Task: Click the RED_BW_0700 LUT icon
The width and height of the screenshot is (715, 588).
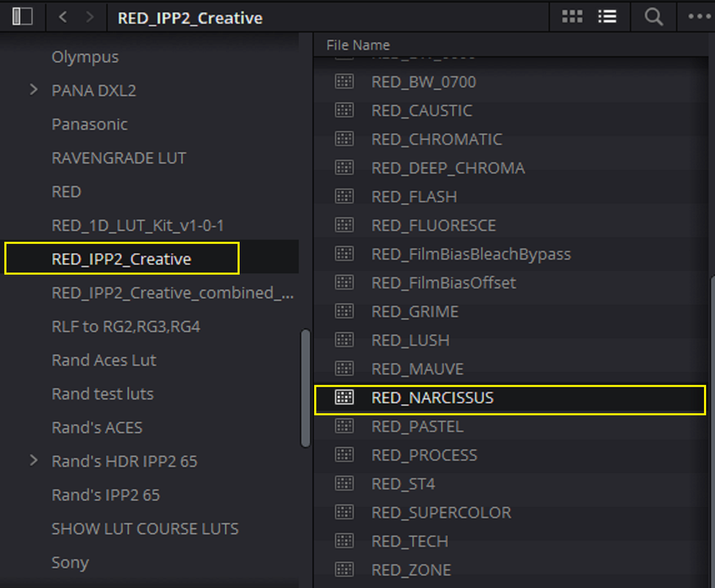Action: point(344,82)
